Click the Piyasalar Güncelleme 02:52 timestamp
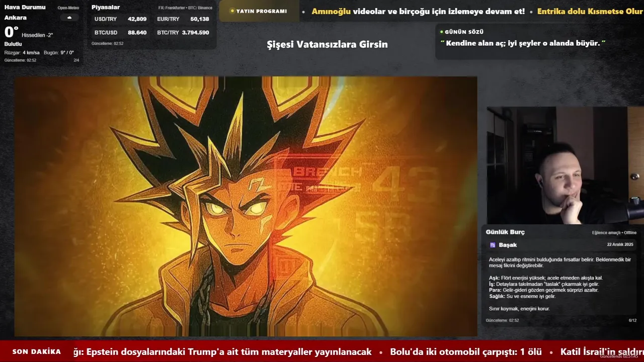This screenshot has height=362, width=644. click(107, 43)
